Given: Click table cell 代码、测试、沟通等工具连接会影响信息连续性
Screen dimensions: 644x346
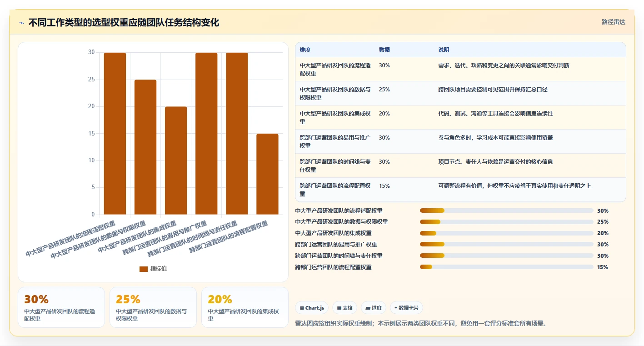Looking at the screenshot, I should click(x=495, y=114).
